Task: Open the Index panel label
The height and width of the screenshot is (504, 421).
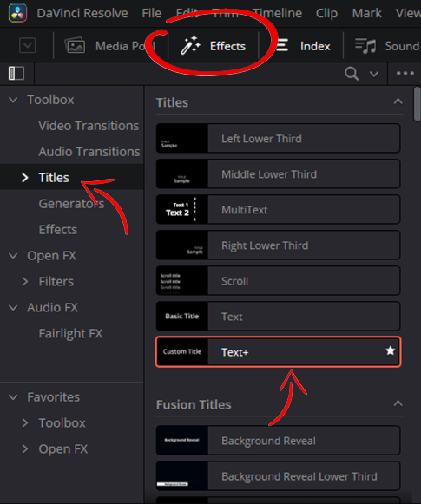Action: 315,46
